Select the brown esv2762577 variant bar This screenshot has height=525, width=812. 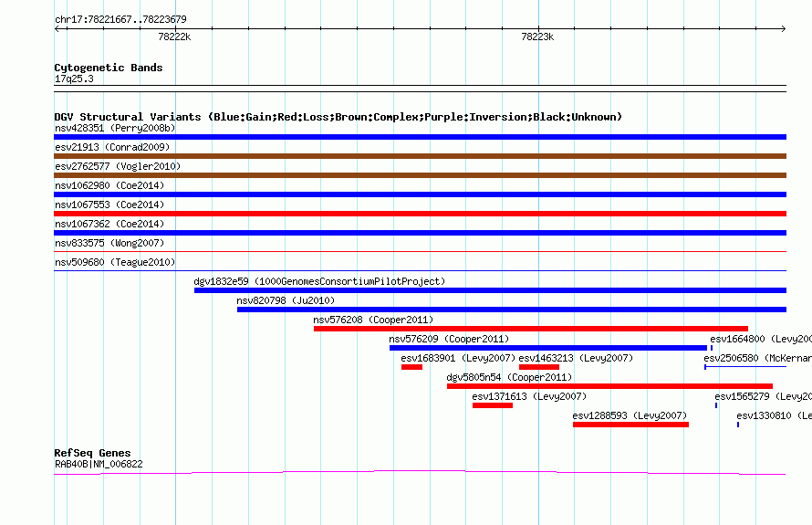coord(420,175)
